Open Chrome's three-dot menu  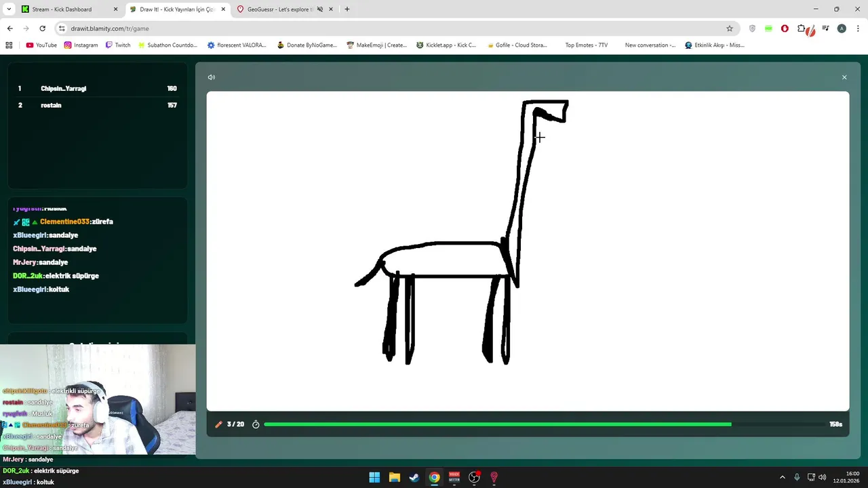pyautogui.click(x=858, y=28)
